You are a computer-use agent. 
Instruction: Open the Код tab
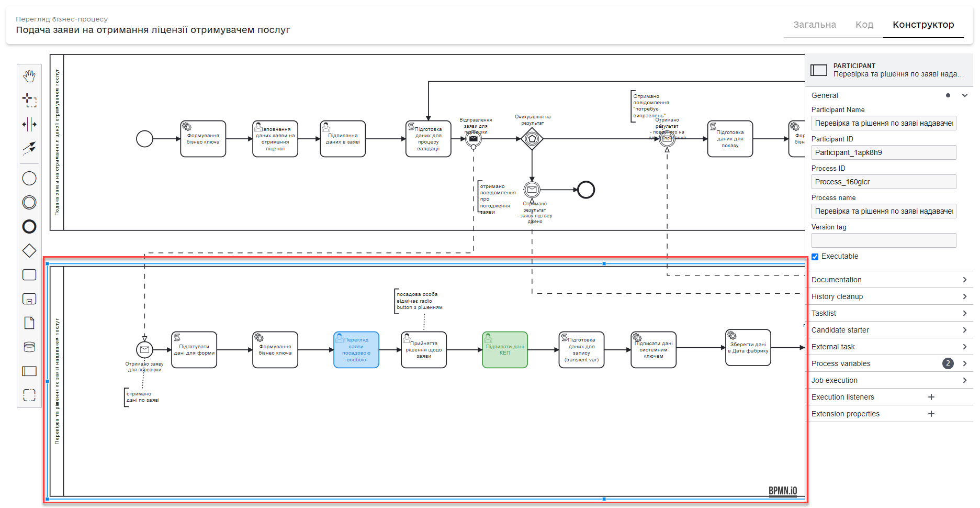(864, 25)
